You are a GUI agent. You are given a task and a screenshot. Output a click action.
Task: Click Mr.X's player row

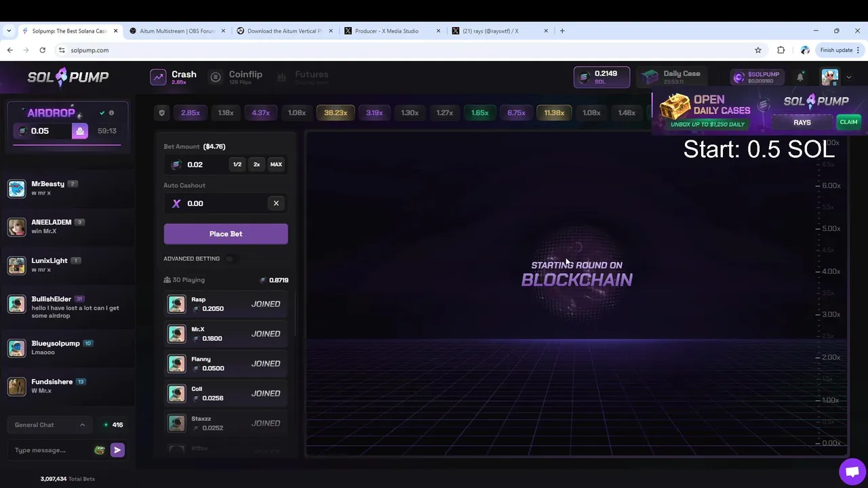point(226,333)
